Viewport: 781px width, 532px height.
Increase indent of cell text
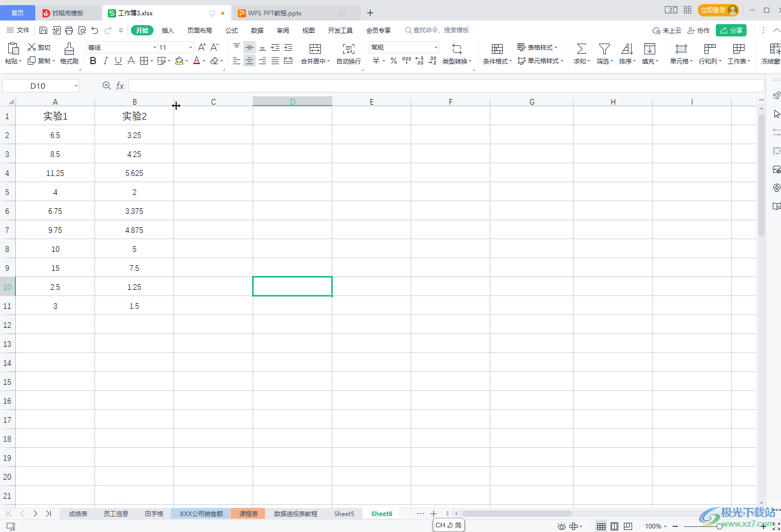click(288, 47)
